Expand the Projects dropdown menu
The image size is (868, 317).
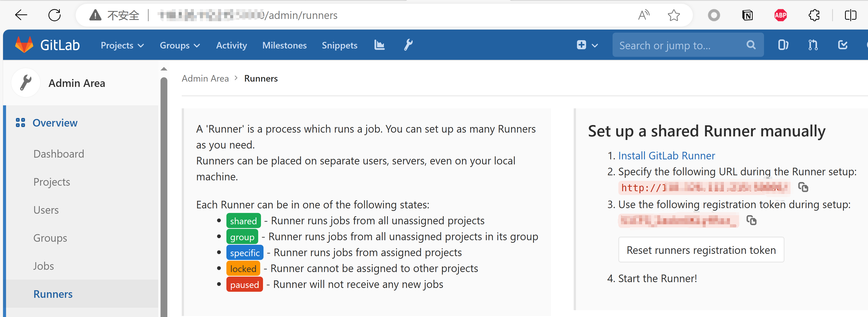click(x=122, y=45)
